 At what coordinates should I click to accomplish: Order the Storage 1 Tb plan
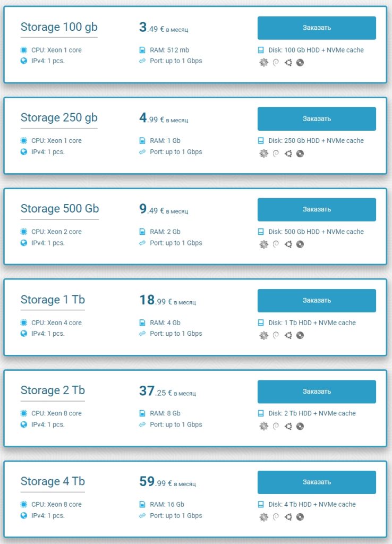pyautogui.click(x=317, y=301)
